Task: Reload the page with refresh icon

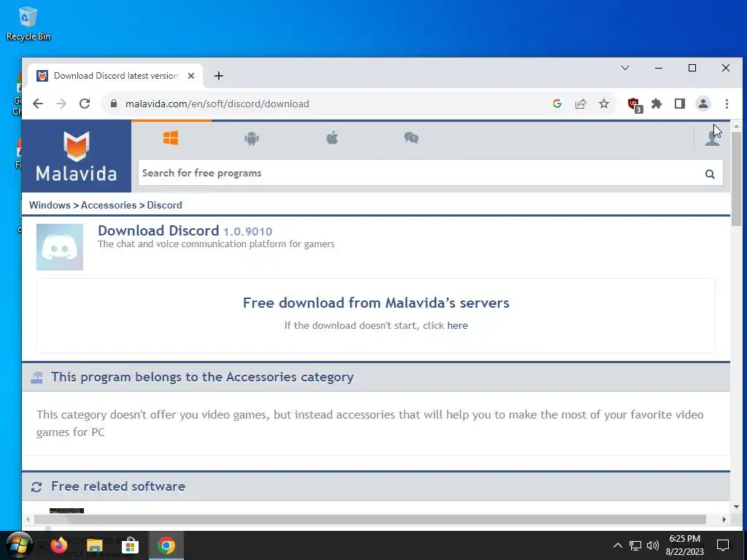Action: (85, 104)
